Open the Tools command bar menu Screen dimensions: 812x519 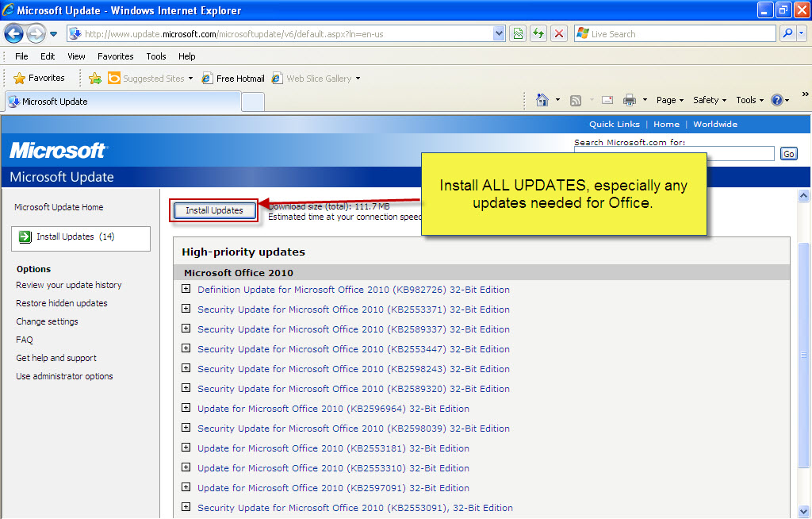(x=750, y=100)
